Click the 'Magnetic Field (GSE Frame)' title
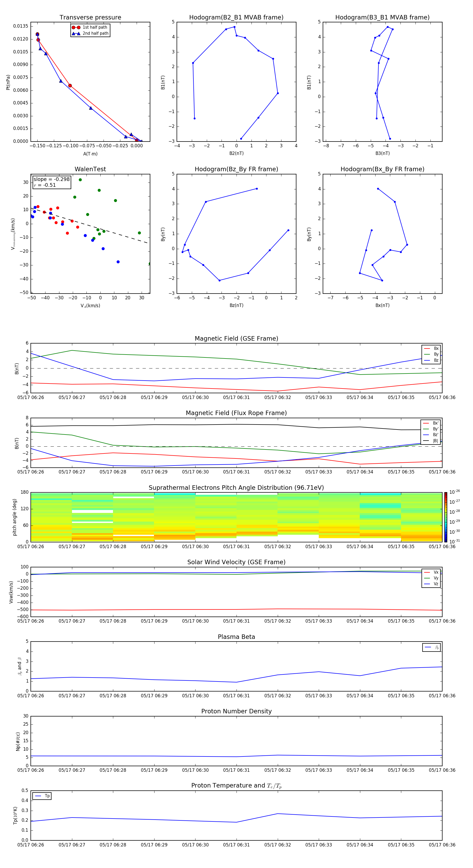This screenshot has height=868, width=473. click(x=236, y=339)
